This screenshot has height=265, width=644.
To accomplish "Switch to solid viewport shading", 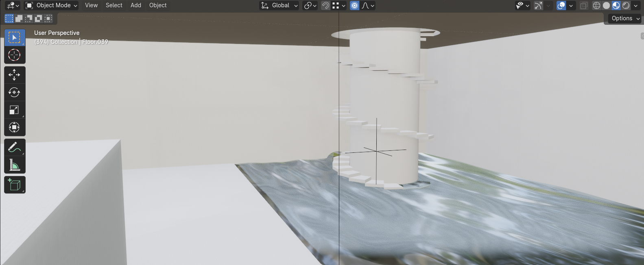I will click(x=606, y=5).
